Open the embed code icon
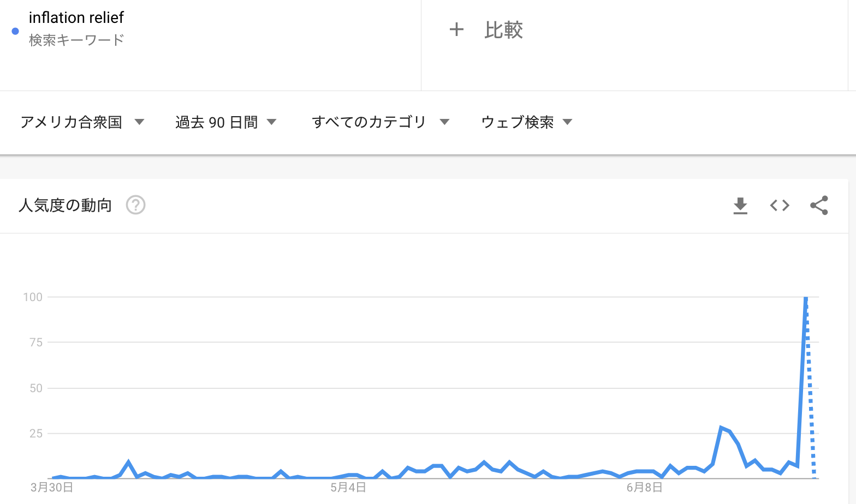Image resolution: width=856 pixels, height=504 pixels. [780, 205]
